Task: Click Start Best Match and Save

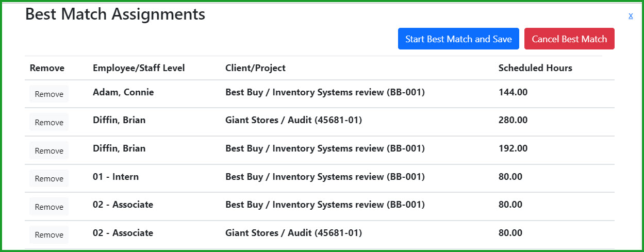Action: click(x=458, y=39)
